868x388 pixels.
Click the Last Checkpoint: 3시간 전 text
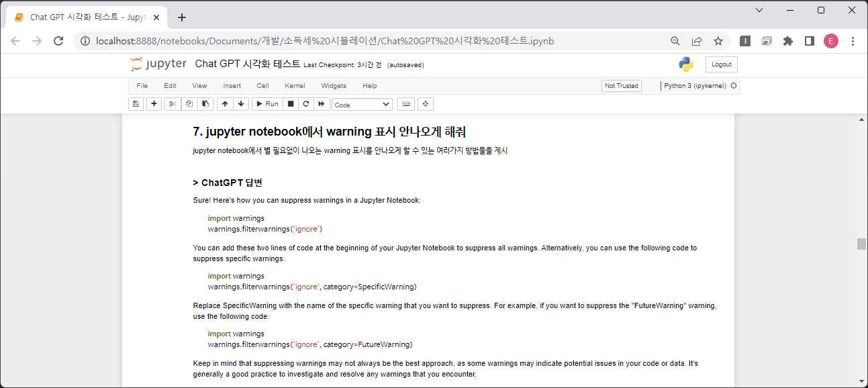coord(342,65)
